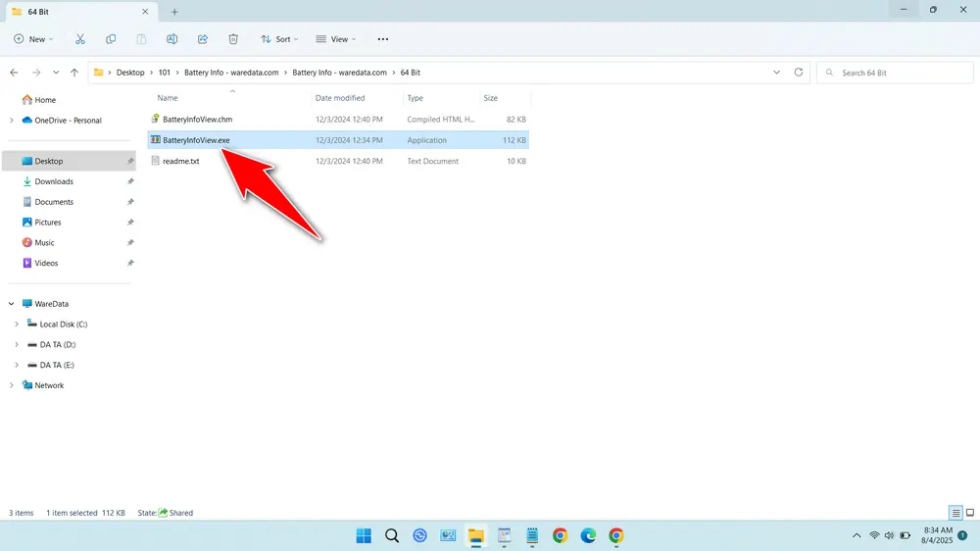Open new tab with plus button
The height and width of the screenshot is (551, 980).
pyautogui.click(x=174, y=12)
